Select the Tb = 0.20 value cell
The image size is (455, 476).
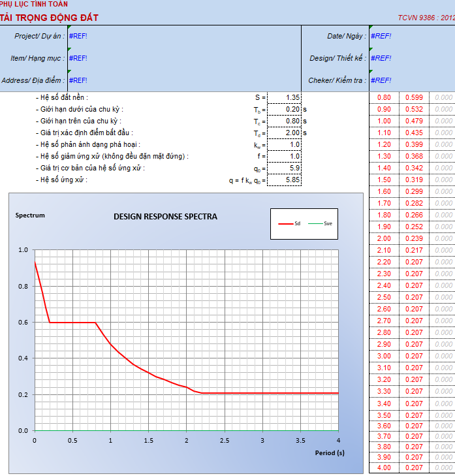284,109
